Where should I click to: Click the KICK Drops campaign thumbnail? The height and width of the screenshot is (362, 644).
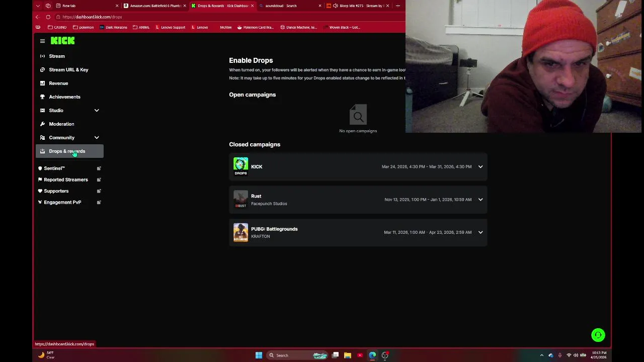click(240, 167)
